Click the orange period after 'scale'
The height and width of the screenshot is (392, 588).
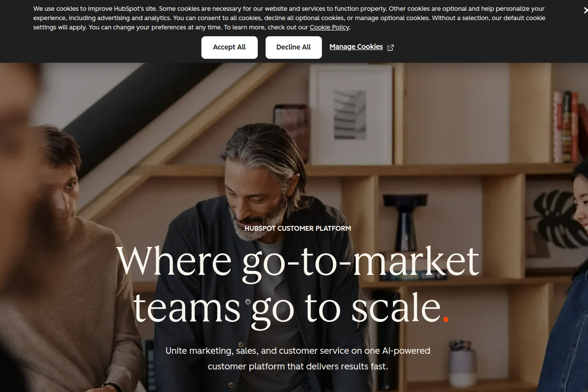(446, 319)
